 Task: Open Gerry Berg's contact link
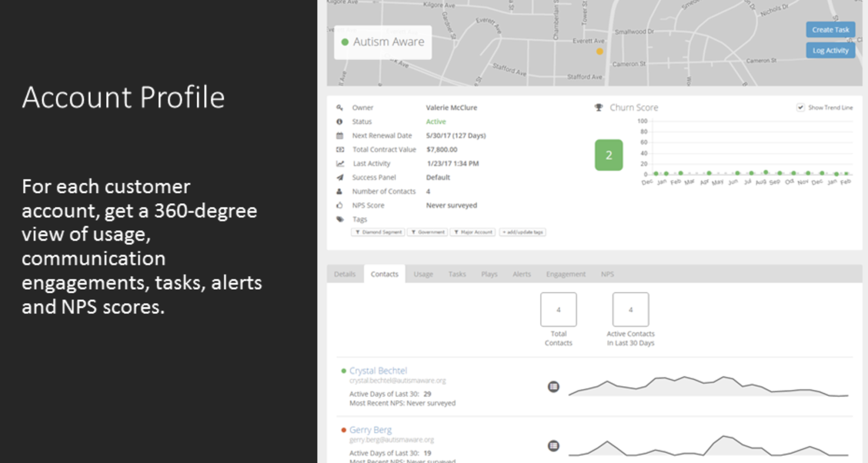coord(371,430)
